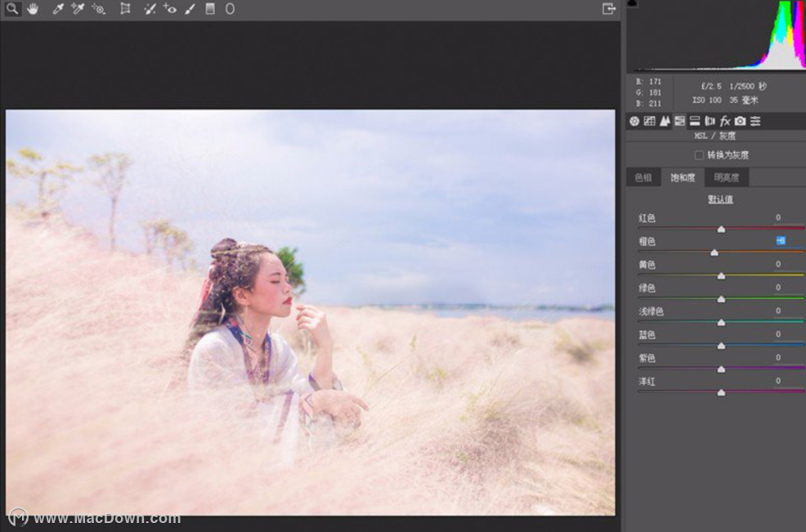Select the Color Sampler tool
Screen dimensions: 806x532
(78, 9)
